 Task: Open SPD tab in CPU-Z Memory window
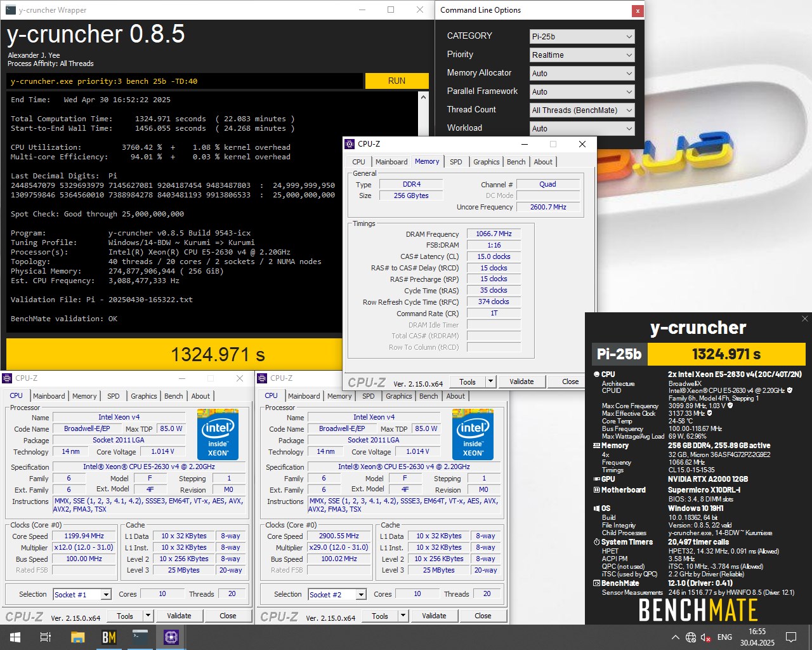(x=455, y=162)
